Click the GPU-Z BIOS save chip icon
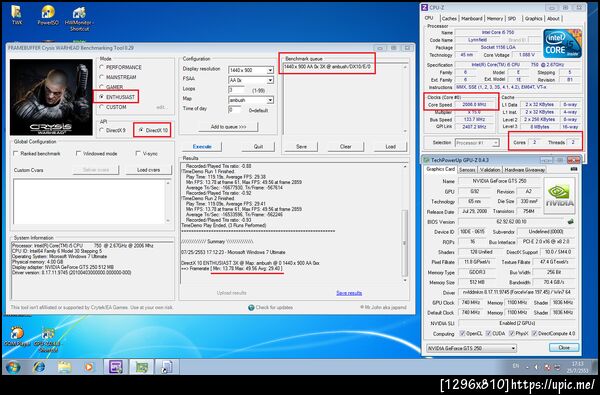The image size is (600, 395). (x=571, y=221)
